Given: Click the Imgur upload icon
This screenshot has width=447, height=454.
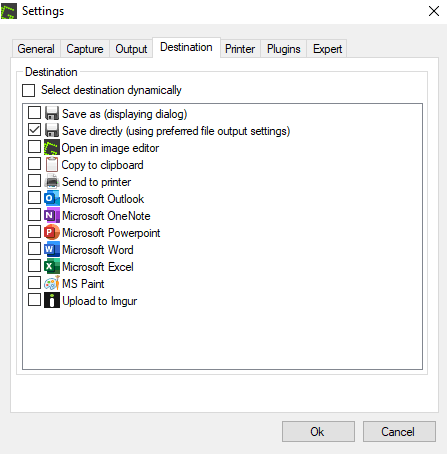Looking at the screenshot, I should click(52, 300).
